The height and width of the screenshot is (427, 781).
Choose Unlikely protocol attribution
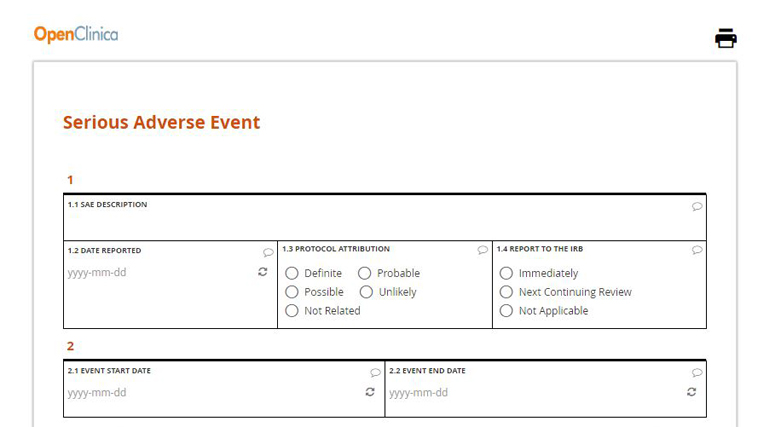click(x=366, y=292)
